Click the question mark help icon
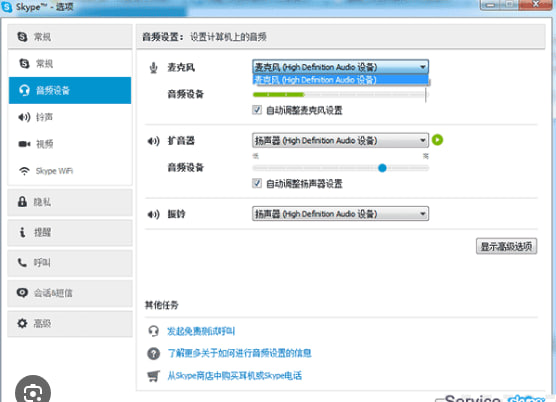The width and height of the screenshot is (556, 402). 154,353
